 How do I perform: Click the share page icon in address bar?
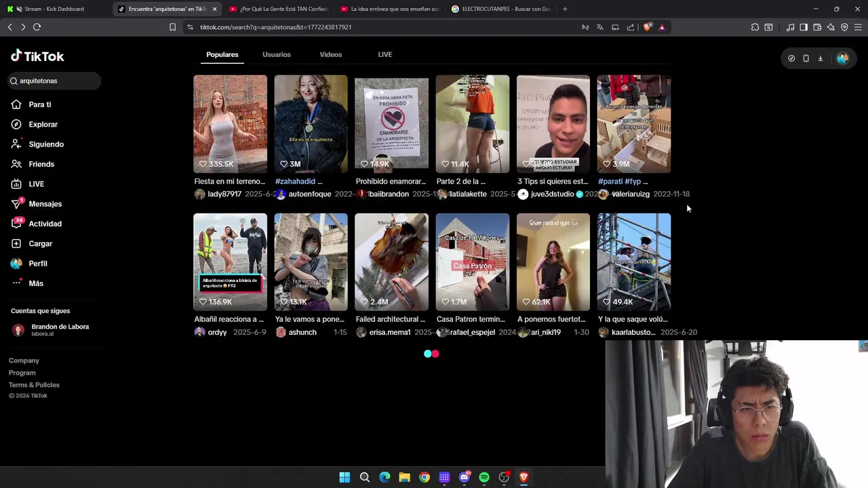[x=631, y=27]
